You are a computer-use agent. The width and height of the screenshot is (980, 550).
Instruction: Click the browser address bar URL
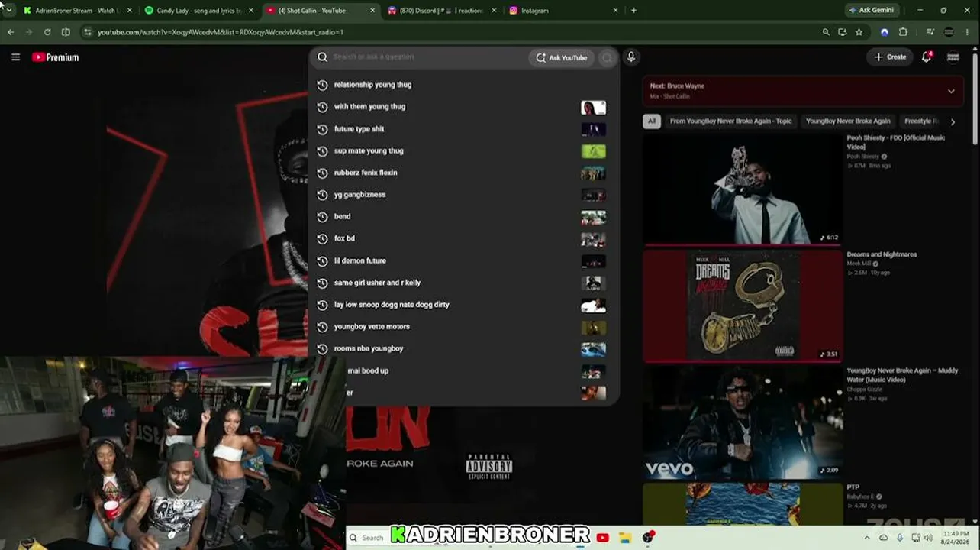tap(221, 32)
